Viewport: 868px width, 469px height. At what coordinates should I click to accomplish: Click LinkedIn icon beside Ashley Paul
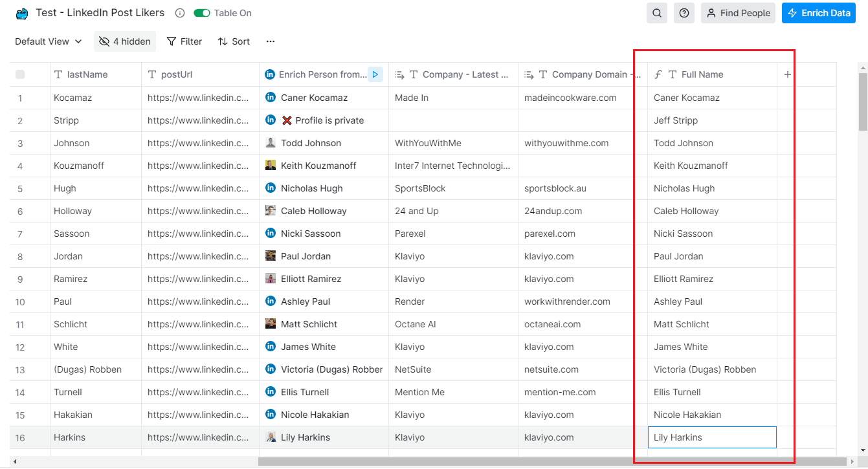coord(271,301)
